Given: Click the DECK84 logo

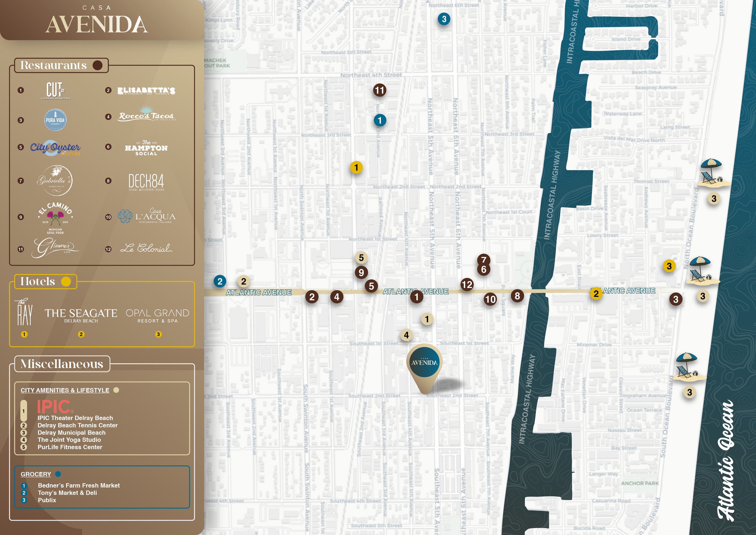Looking at the screenshot, I should point(146,182).
